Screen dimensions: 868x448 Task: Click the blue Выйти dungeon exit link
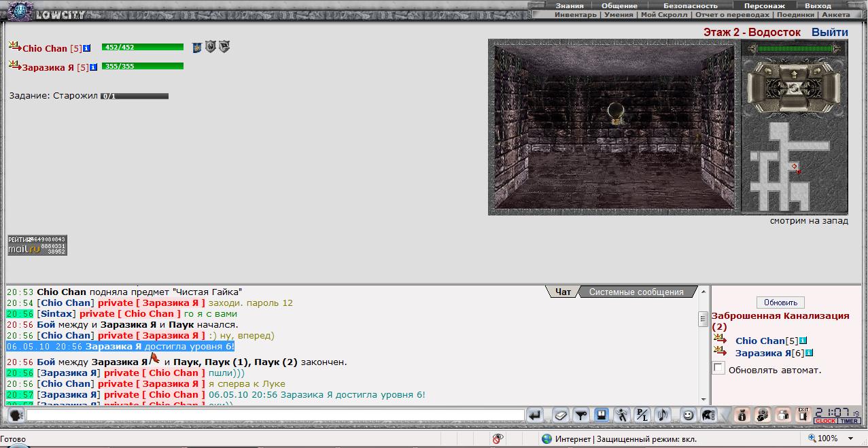829,32
